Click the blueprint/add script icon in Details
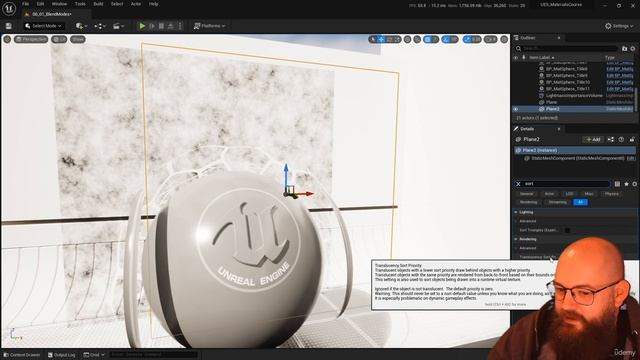 (611, 140)
